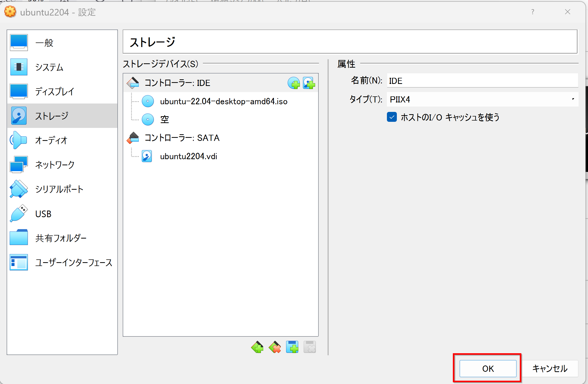Open the 共有フォルダー settings category
588x384 pixels.
tap(62, 238)
